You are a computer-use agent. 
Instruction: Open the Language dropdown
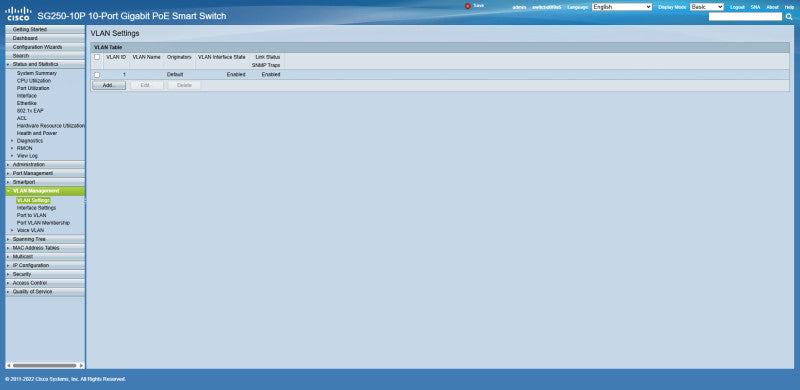[622, 7]
